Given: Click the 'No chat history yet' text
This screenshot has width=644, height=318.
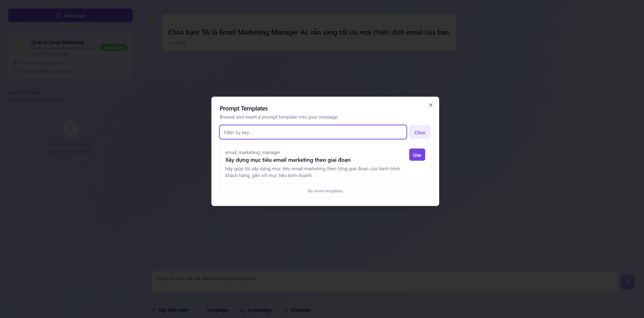Looking at the screenshot, I should point(70,144).
